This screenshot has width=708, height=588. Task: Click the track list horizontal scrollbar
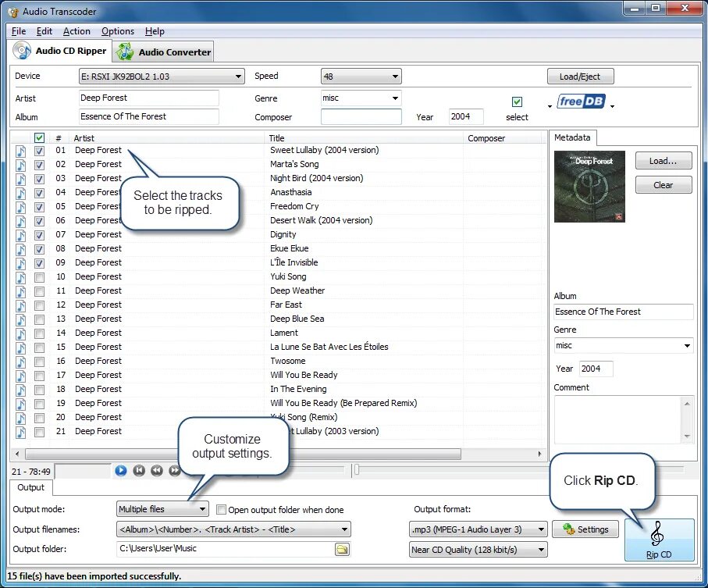[x=243, y=454]
